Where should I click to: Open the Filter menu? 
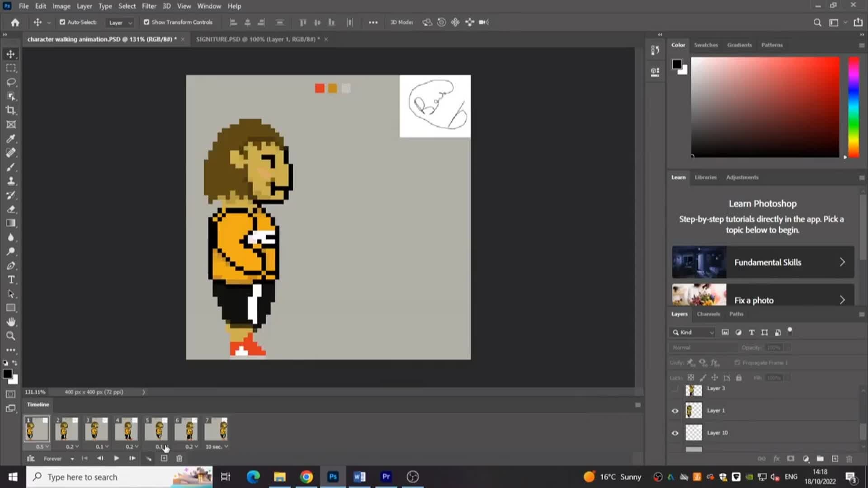pyautogui.click(x=149, y=6)
